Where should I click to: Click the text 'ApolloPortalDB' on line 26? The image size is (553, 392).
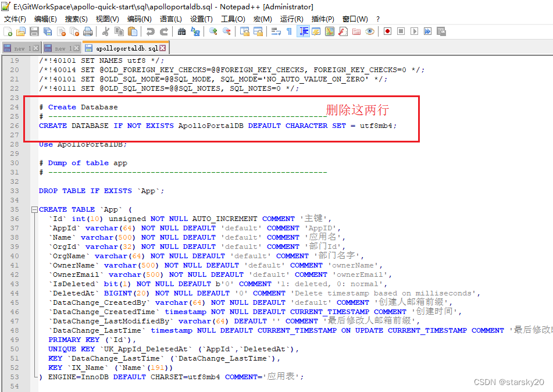click(211, 126)
